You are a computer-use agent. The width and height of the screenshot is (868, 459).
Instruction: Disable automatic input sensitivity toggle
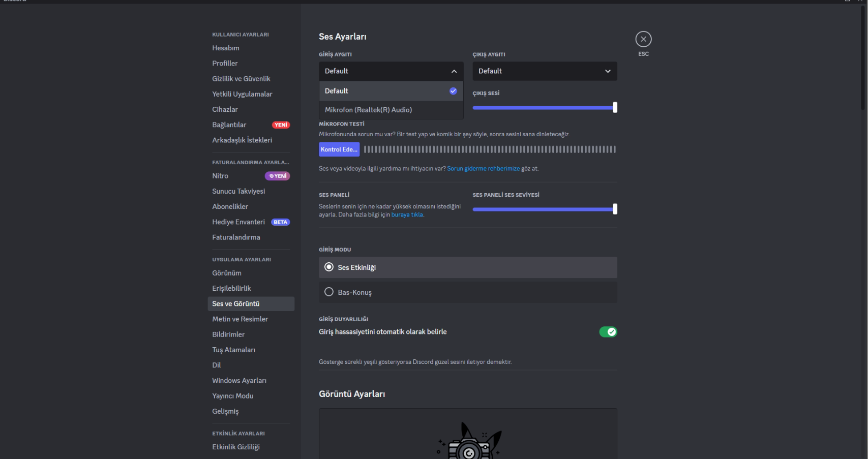(608, 332)
